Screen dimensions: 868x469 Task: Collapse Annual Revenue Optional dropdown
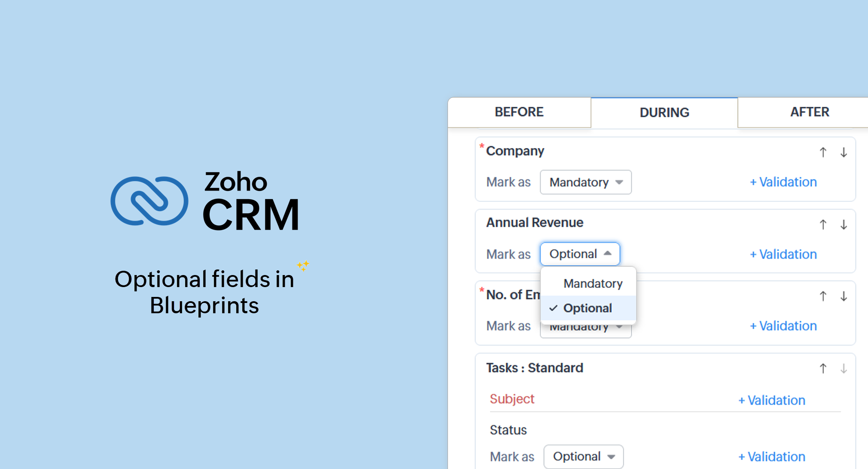coord(580,254)
